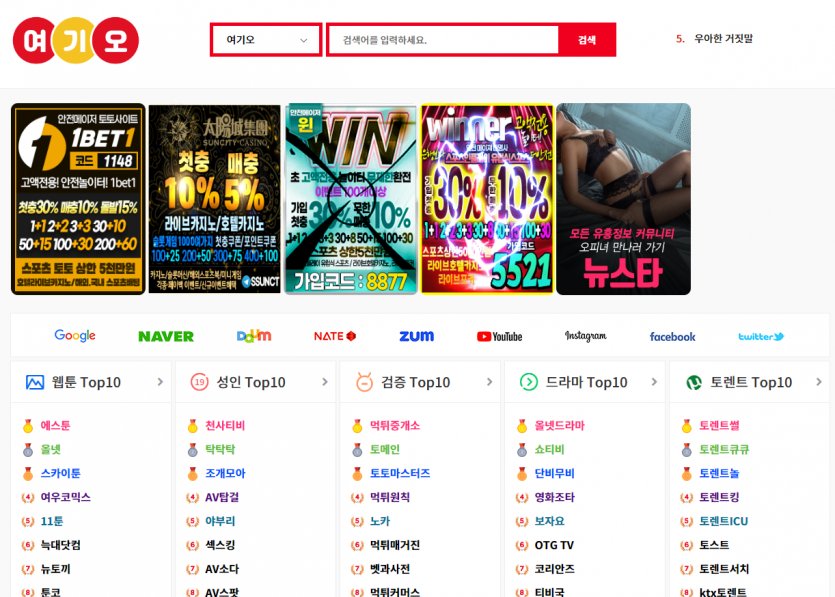Viewport: 835px width, 597px height.
Task: Click the 드라마 Top10 play icon
Action: [529, 382]
